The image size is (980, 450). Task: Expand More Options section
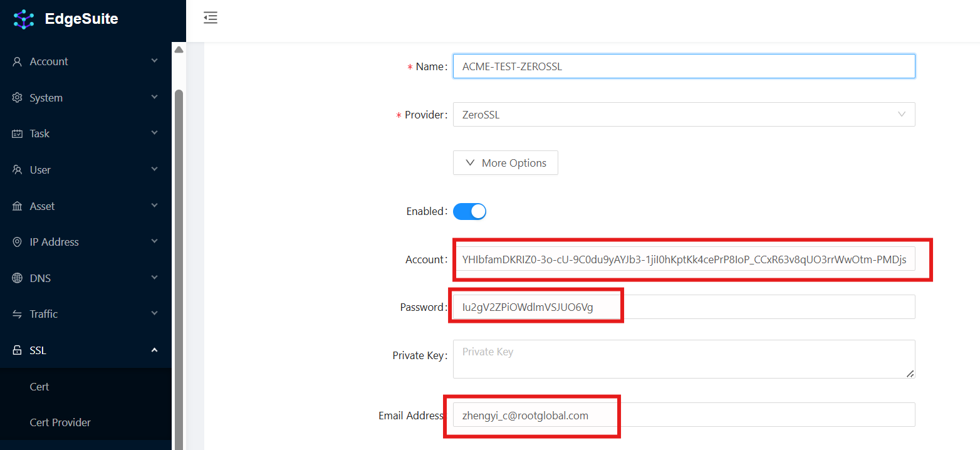tap(506, 163)
